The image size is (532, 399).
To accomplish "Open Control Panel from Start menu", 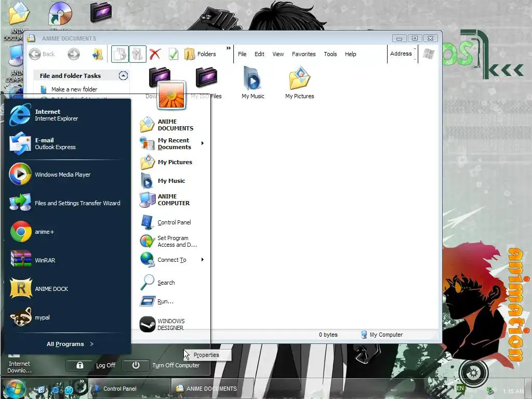I will [x=171, y=222].
